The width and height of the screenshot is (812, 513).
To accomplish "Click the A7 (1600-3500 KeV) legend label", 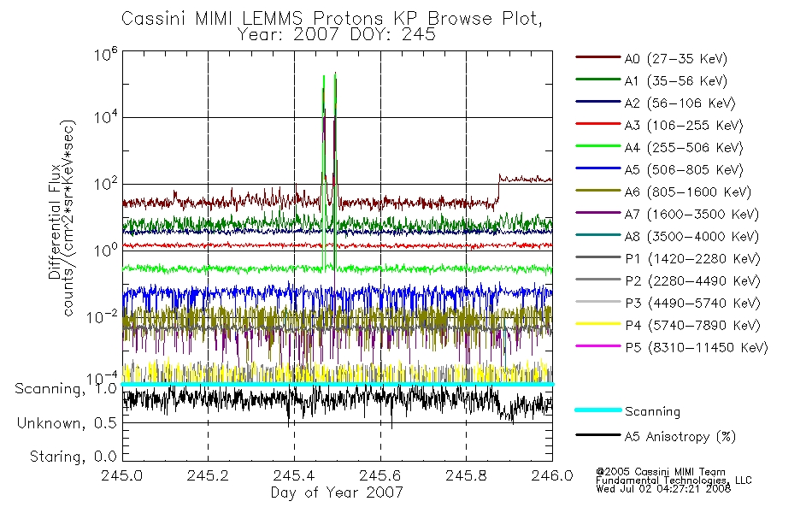I will pos(691,215).
